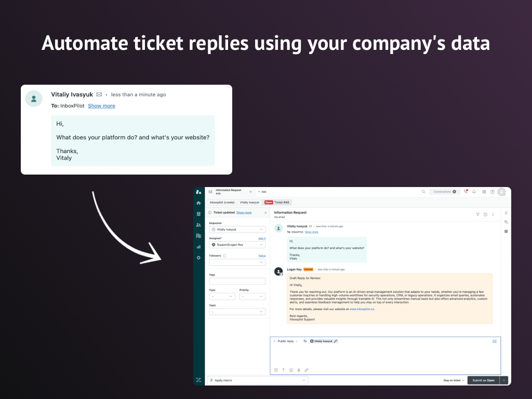This screenshot has height=399, width=532.
Task: Click into the reply composer text area
Action: (x=385, y=355)
